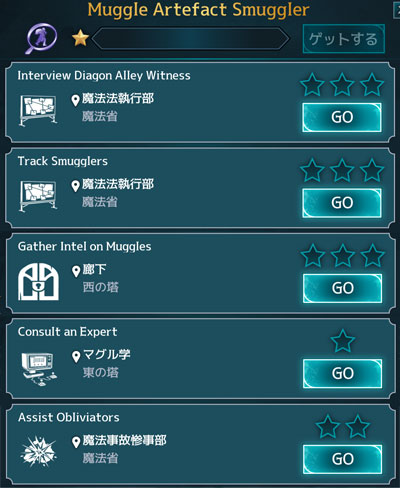This screenshot has width=400, height=488.
Task: Click location pin next to 廊下
Action: pos(76,272)
